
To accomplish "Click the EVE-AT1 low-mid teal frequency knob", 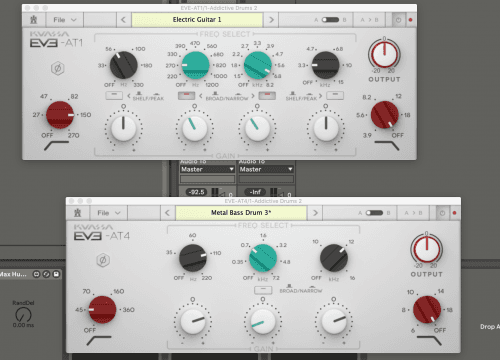I will coord(195,65).
